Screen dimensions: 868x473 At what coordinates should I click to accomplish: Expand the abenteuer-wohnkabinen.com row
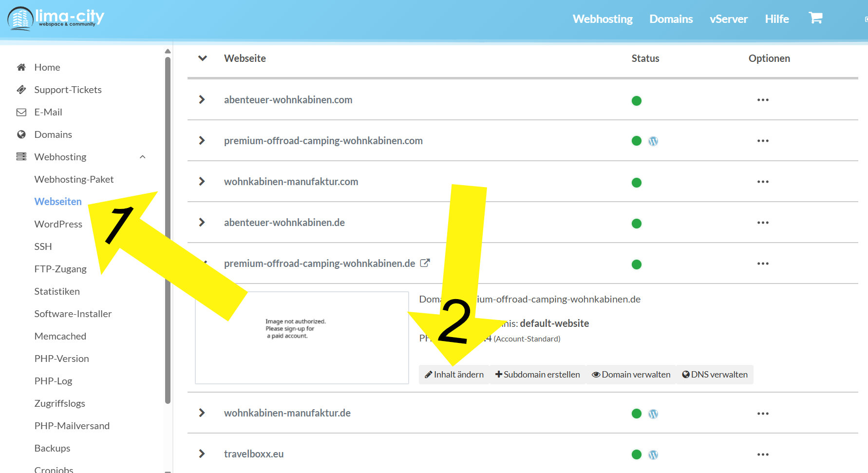point(202,100)
